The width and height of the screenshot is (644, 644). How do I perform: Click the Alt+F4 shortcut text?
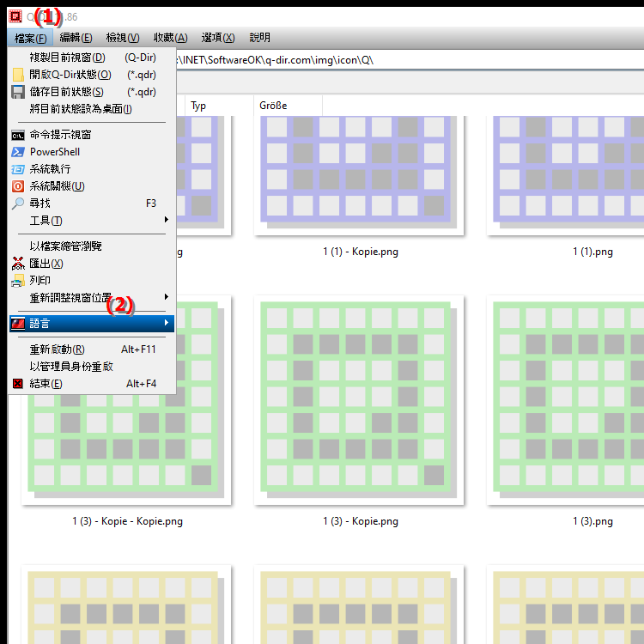tap(142, 384)
